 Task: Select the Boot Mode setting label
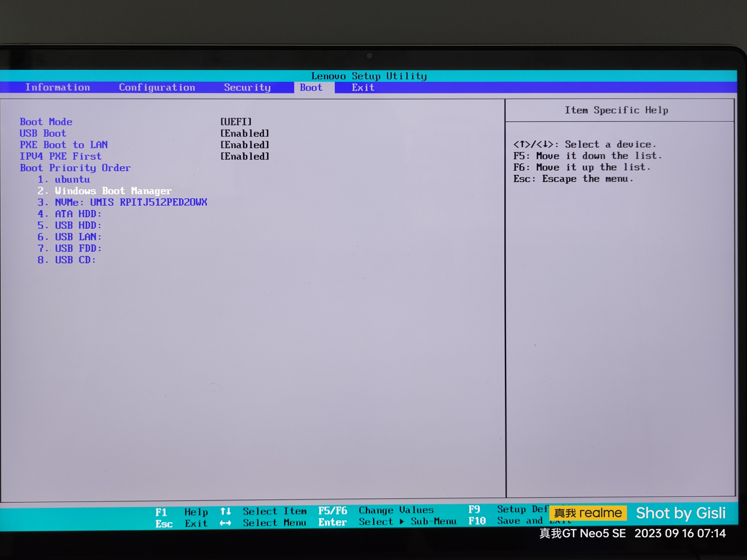point(46,122)
